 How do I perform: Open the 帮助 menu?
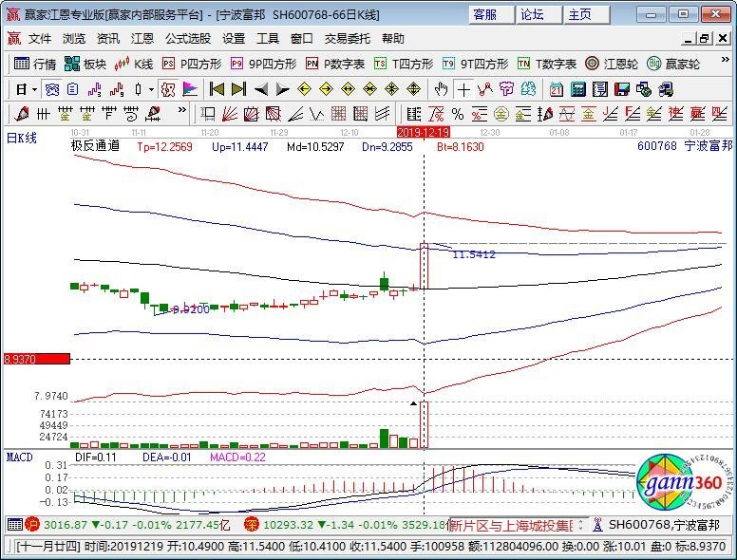393,39
